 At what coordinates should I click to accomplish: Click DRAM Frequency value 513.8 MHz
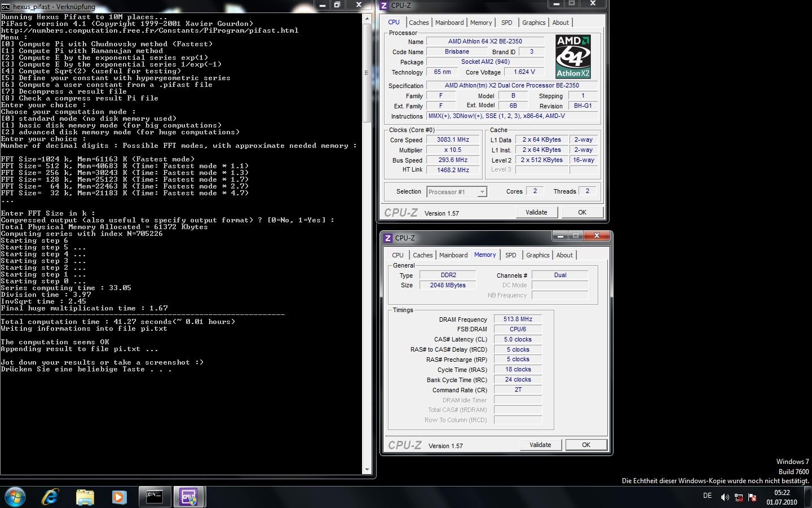point(518,319)
